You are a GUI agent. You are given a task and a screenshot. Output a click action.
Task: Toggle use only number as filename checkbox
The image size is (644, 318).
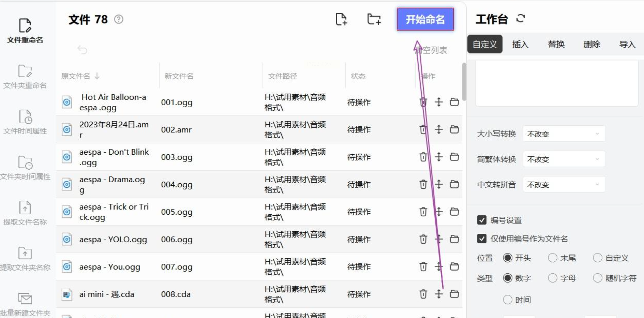[482, 239]
